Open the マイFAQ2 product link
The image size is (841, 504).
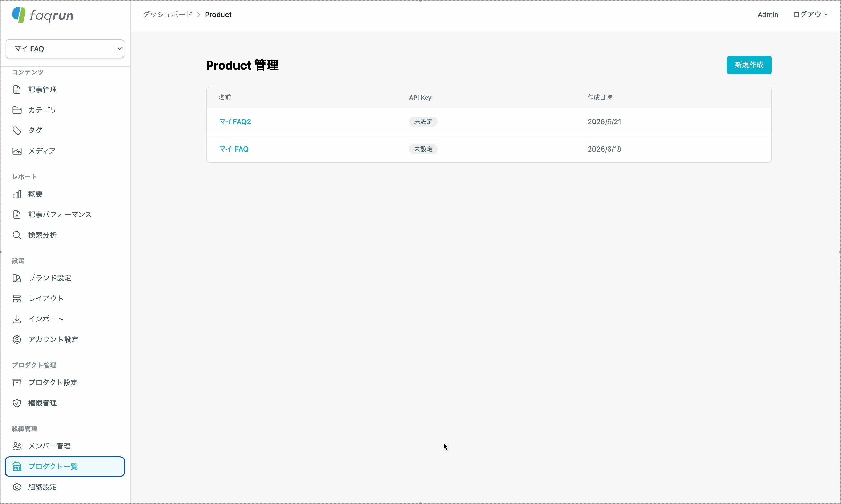pos(235,122)
